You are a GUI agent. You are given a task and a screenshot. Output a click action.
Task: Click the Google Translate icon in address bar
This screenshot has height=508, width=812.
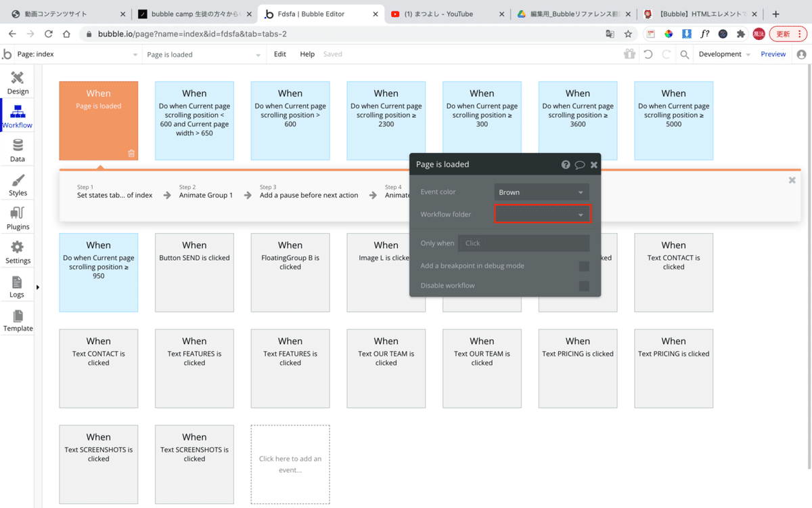coord(610,34)
